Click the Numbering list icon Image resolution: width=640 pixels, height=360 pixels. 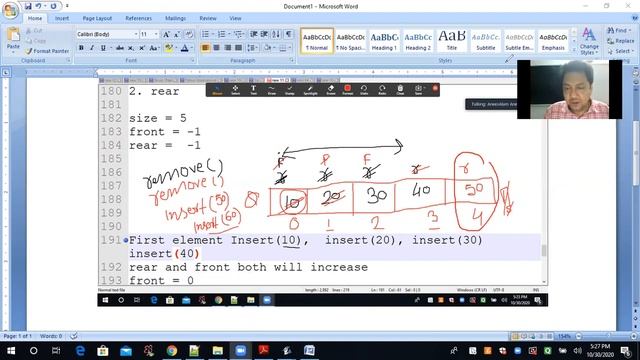(x=222, y=34)
